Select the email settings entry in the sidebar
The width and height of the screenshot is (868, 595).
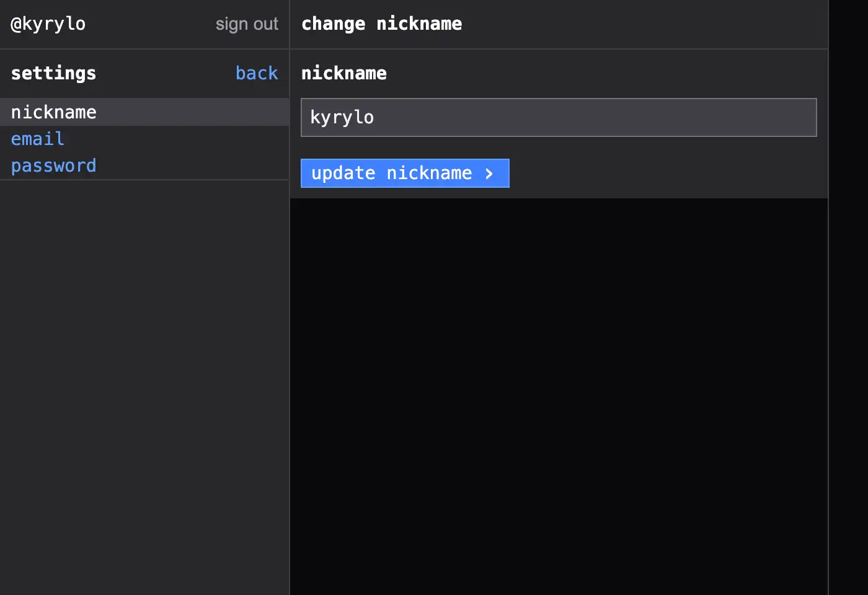(37, 139)
